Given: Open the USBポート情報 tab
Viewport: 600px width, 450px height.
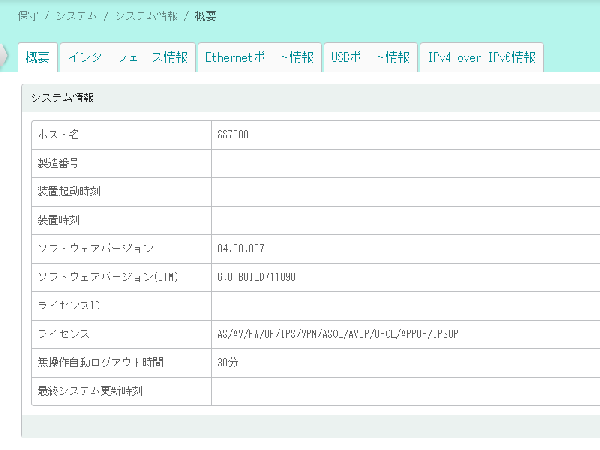Looking at the screenshot, I should pyautogui.click(x=370, y=57).
